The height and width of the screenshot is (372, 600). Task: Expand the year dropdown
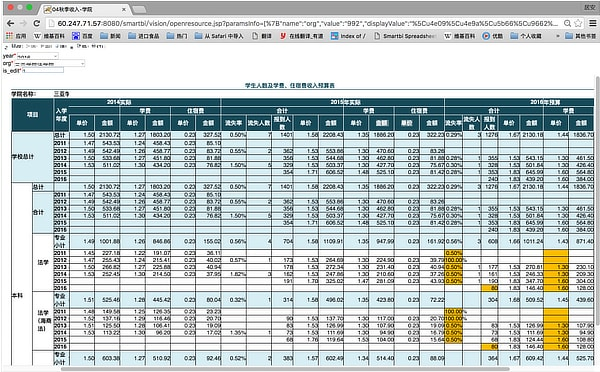pos(38,56)
